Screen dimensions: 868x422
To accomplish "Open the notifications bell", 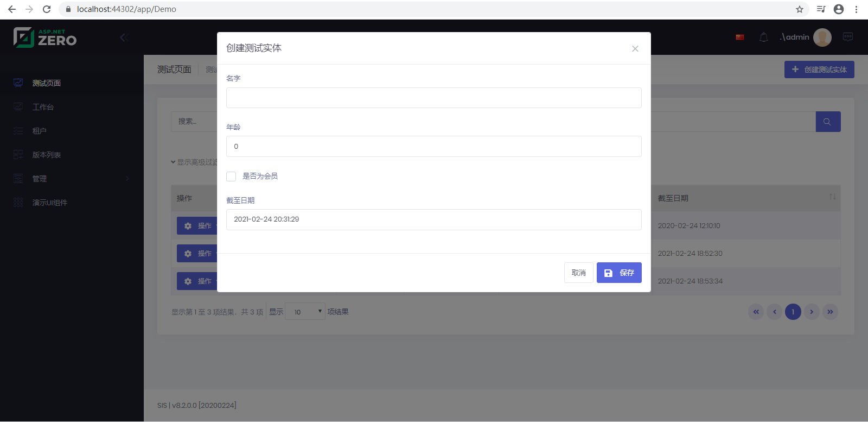I will (764, 37).
